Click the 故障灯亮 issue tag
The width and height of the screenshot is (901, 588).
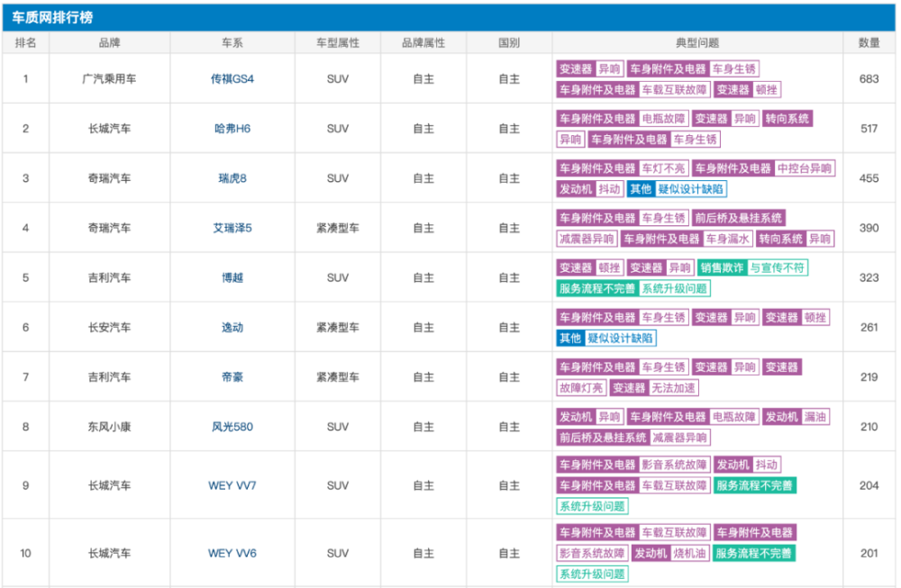coord(581,388)
